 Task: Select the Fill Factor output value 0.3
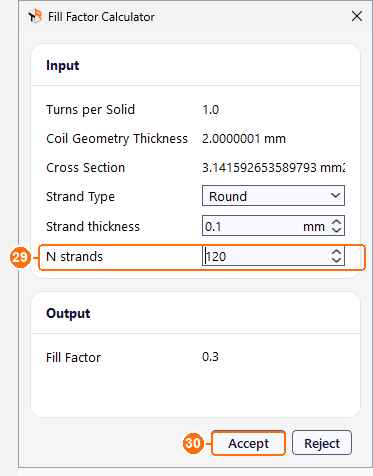click(x=210, y=357)
